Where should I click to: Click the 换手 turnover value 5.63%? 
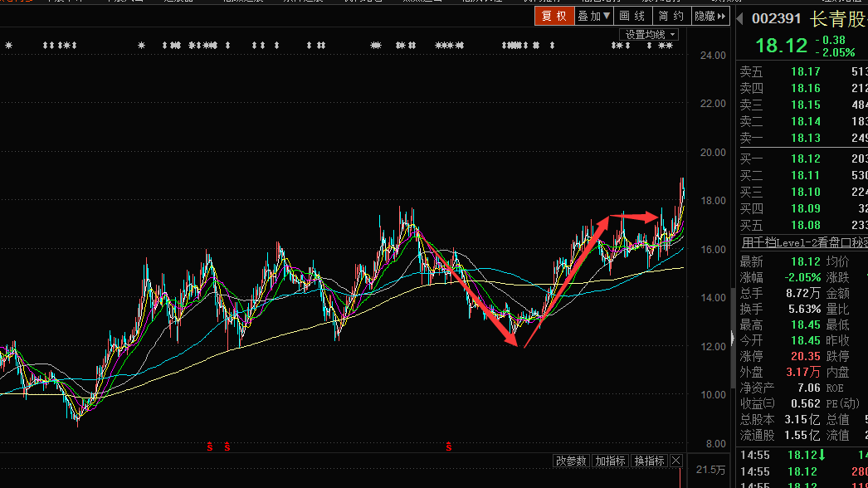point(804,309)
